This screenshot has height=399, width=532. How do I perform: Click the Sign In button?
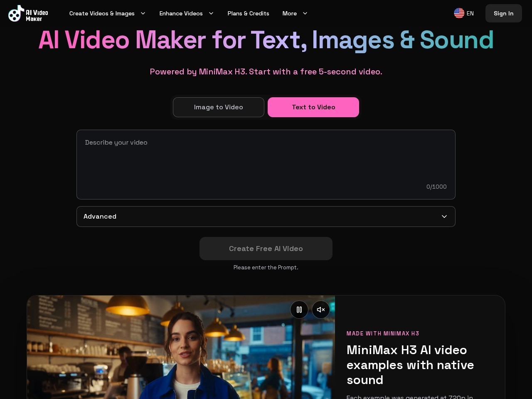point(503,13)
